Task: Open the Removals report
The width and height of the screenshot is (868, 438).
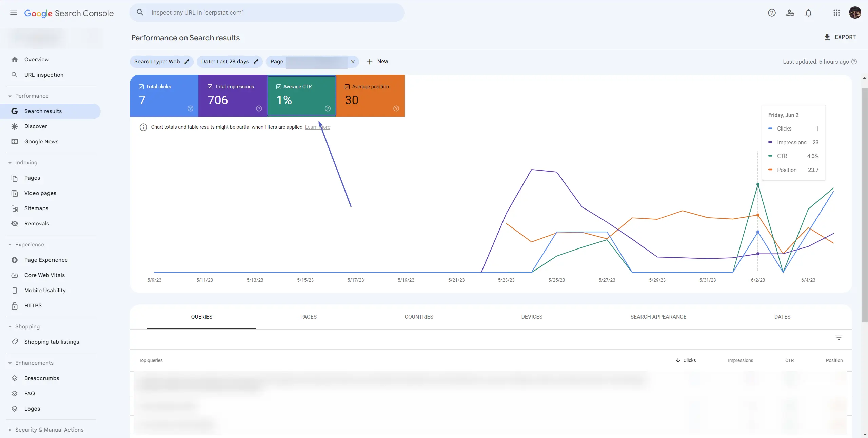Action: tap(37, 224)
